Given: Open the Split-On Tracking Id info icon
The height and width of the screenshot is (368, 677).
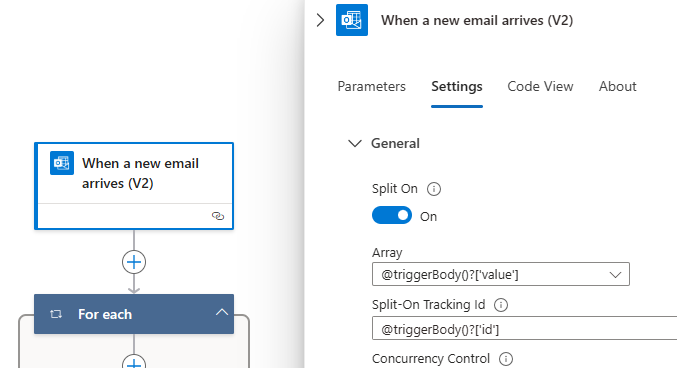Looking at the screenshot, I should click(501, 305).
